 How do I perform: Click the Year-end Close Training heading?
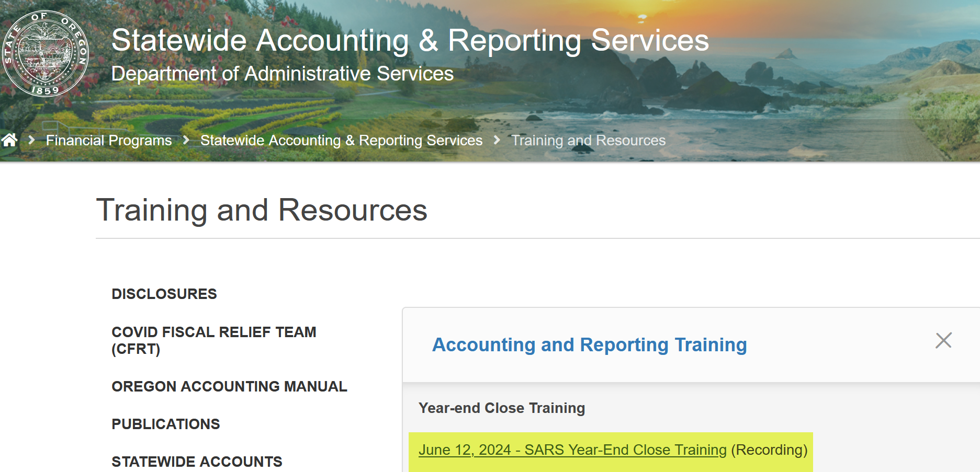(502, 408)
